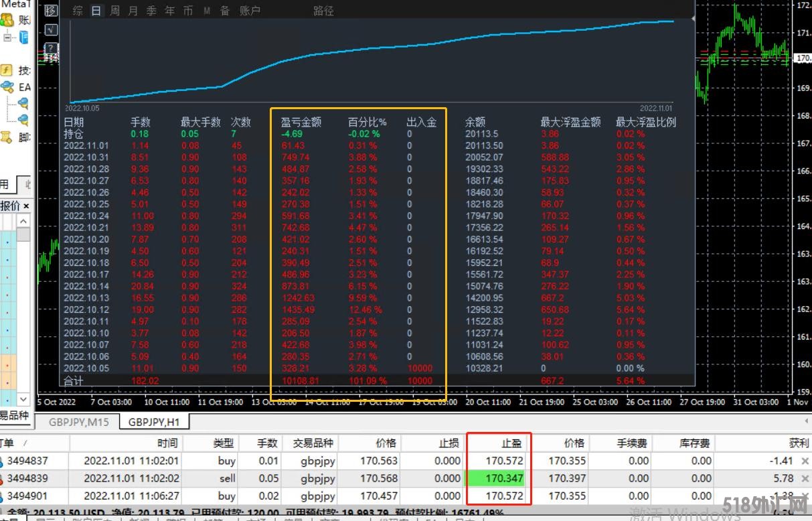The image size is (812, 521).
Task: Click the 技 indicators folder icon in navigator
Action: (x=7, y=70)
